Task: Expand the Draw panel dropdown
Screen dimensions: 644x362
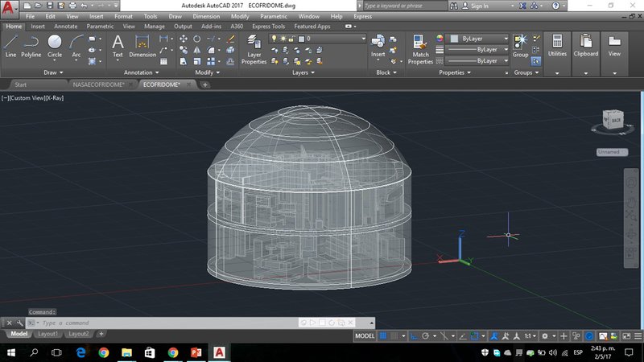Action: tap(55, 72)
